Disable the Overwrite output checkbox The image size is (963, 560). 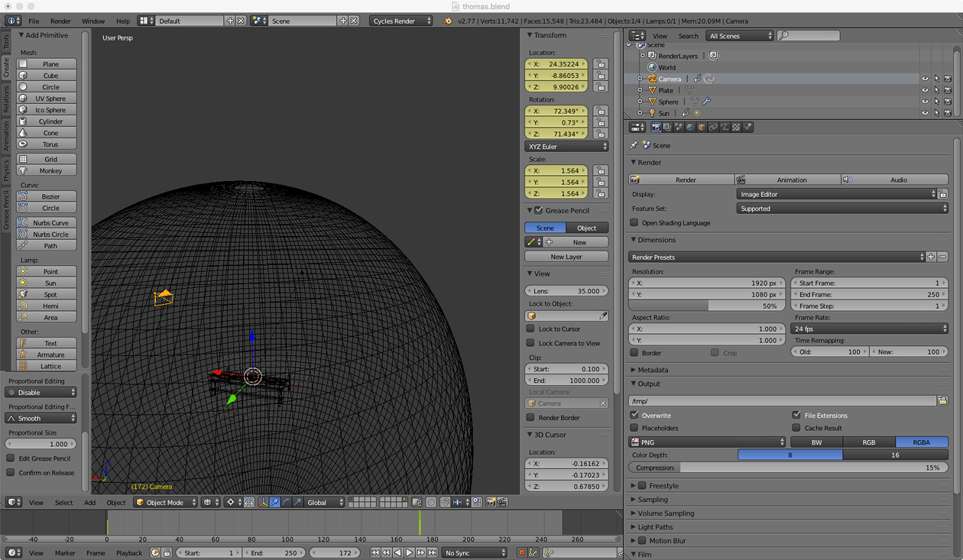coord(634,415)
